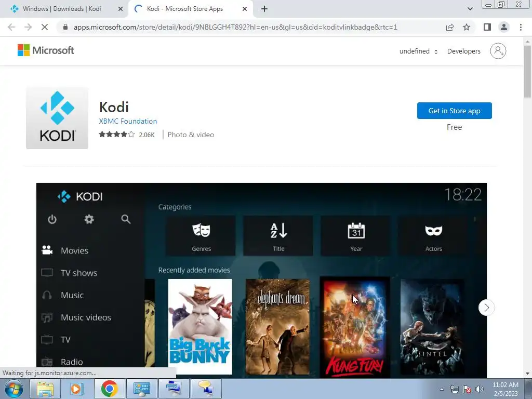Click the Kodi app title heading
This screenshot has width=532, height=399.
click(x=114, y=107)
